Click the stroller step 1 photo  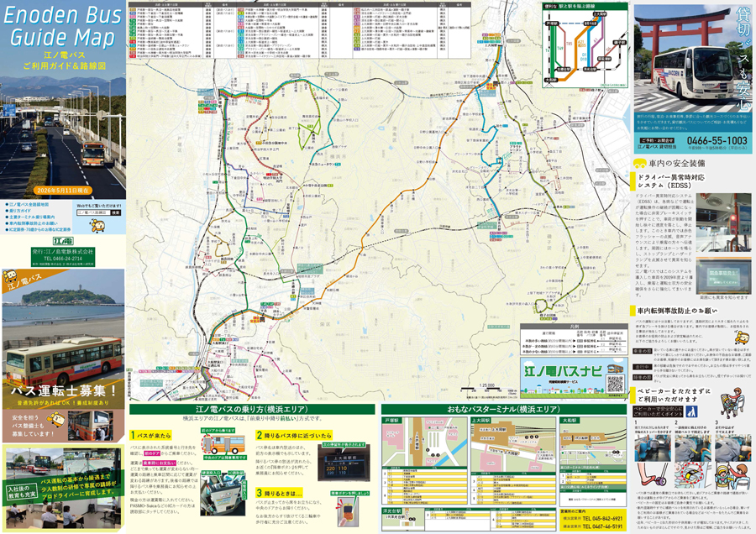pos(653,448)
